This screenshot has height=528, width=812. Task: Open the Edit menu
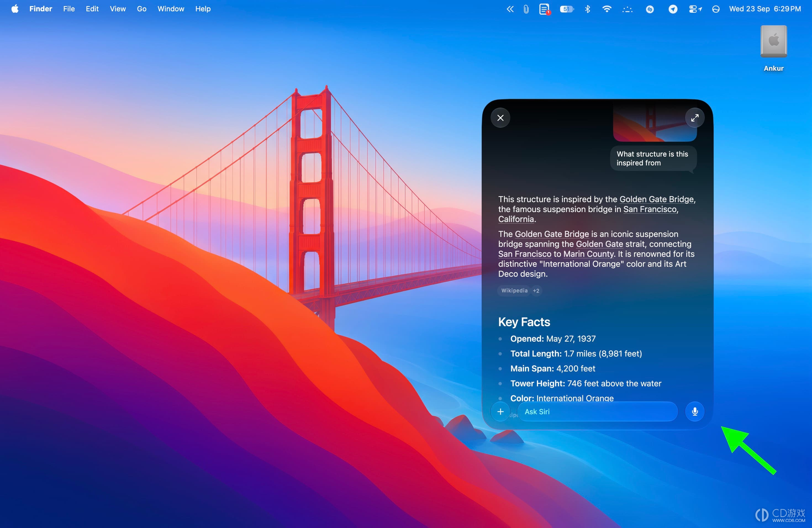coord(92,9)
